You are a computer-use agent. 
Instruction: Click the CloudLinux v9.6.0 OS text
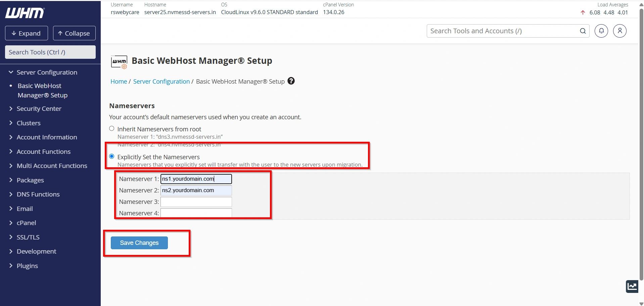pyautogui.click(x=269, y=12)
